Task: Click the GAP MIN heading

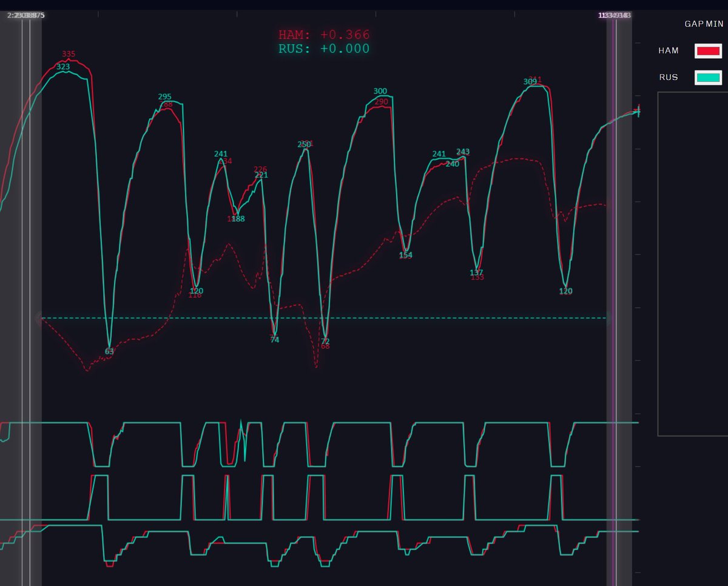Action: tap(704, 24)
